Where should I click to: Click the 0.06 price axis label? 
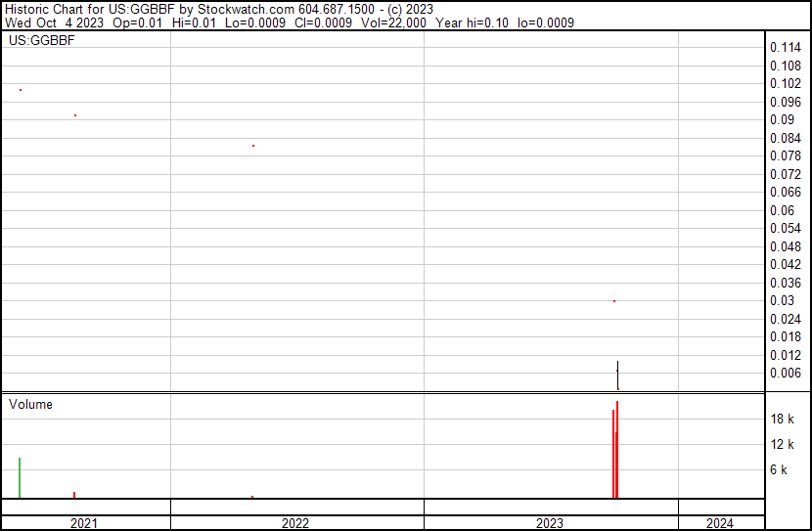782,210
